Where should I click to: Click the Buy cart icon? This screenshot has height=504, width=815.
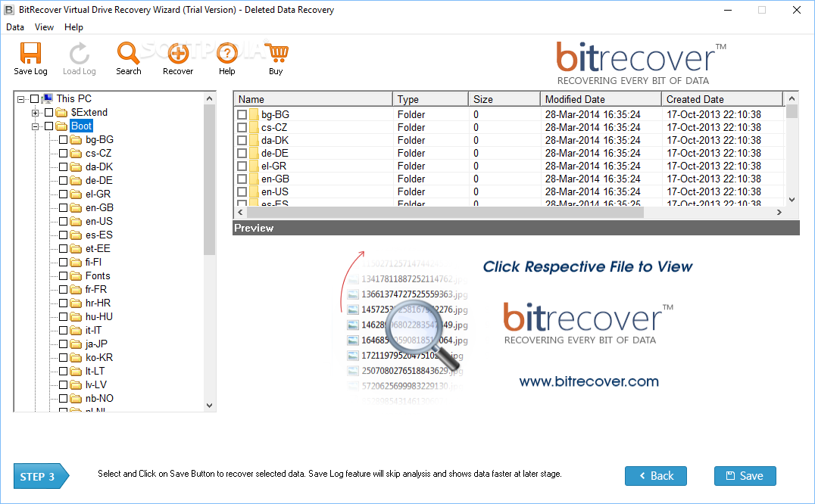click(276, 54)
